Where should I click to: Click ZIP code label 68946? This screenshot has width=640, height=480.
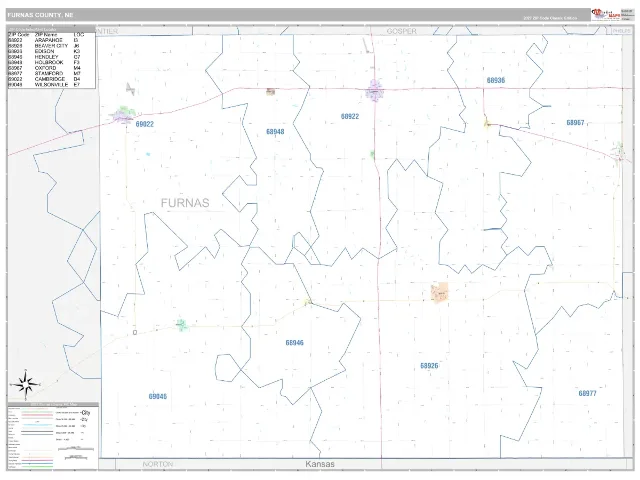pyautogui.click(x=294, y=343)
